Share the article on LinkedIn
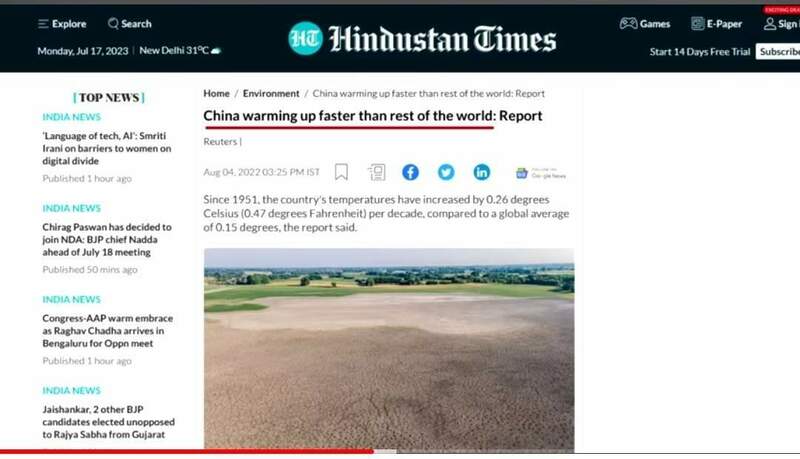The height and width of the screenshot is (459, 800). pos(482,172)
